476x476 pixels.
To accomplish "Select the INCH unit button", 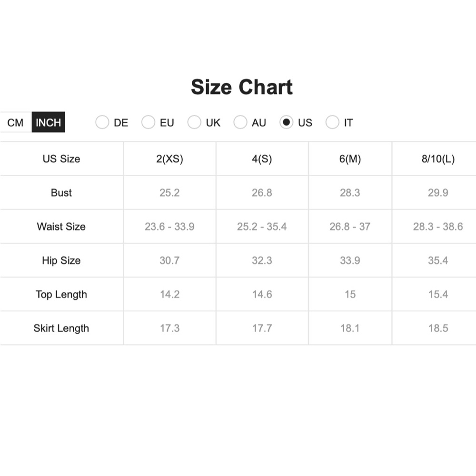I will pos(48,122).
